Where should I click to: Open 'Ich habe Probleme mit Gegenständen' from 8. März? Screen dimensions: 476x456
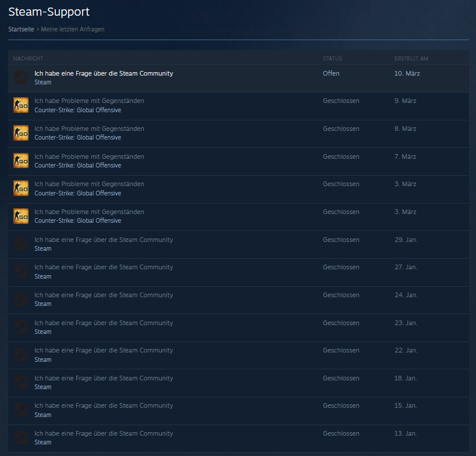point(89,129)
